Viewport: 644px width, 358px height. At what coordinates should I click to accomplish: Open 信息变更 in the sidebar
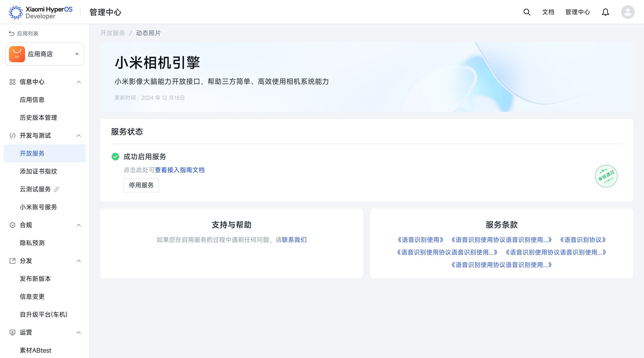[x=45, y=296]
